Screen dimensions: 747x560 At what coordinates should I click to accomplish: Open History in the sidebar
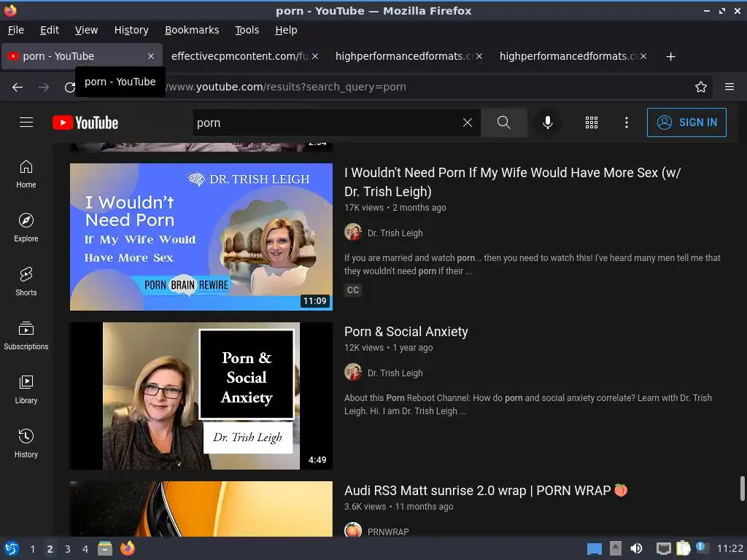point(26,443)
